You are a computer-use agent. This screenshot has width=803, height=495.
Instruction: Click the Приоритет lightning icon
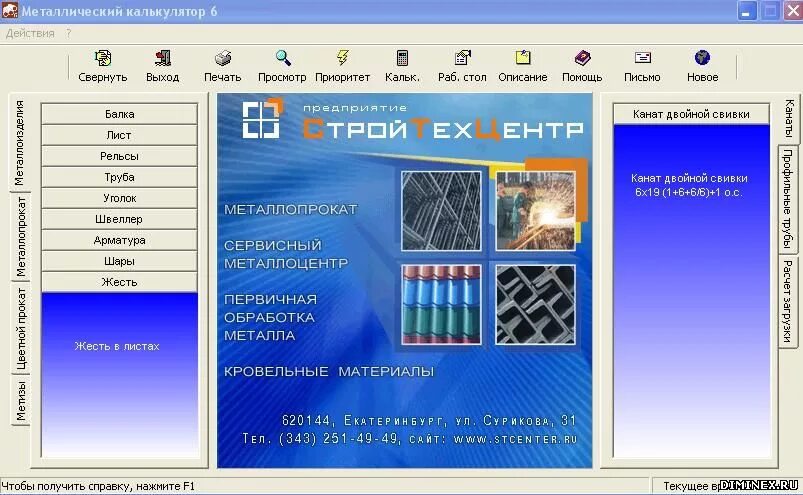click(x=343, y=58)
